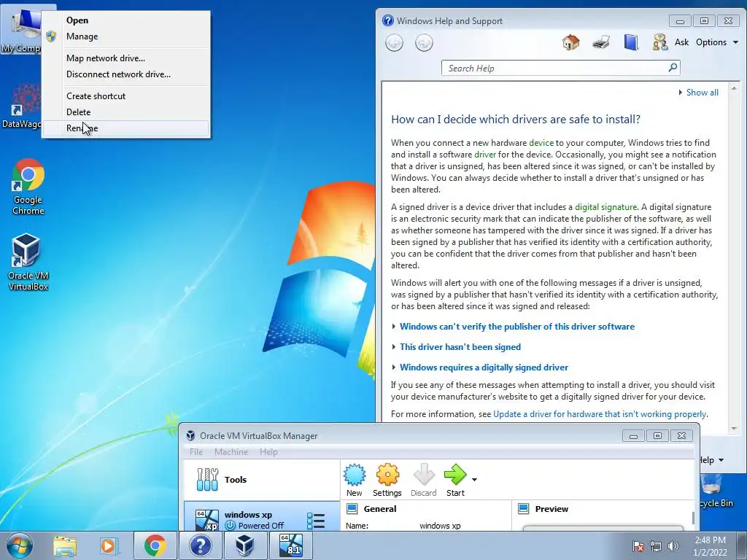Open the clock and date in taskbar
Viewport: 747px width, 560px height.
[710, 546]
